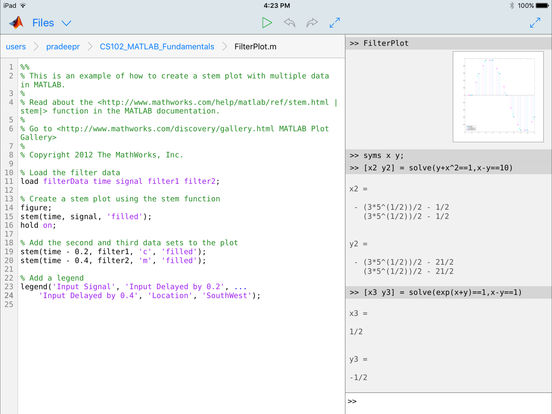Tap the command prompt input field
552x414 pixels.
(x=449, y=401)
